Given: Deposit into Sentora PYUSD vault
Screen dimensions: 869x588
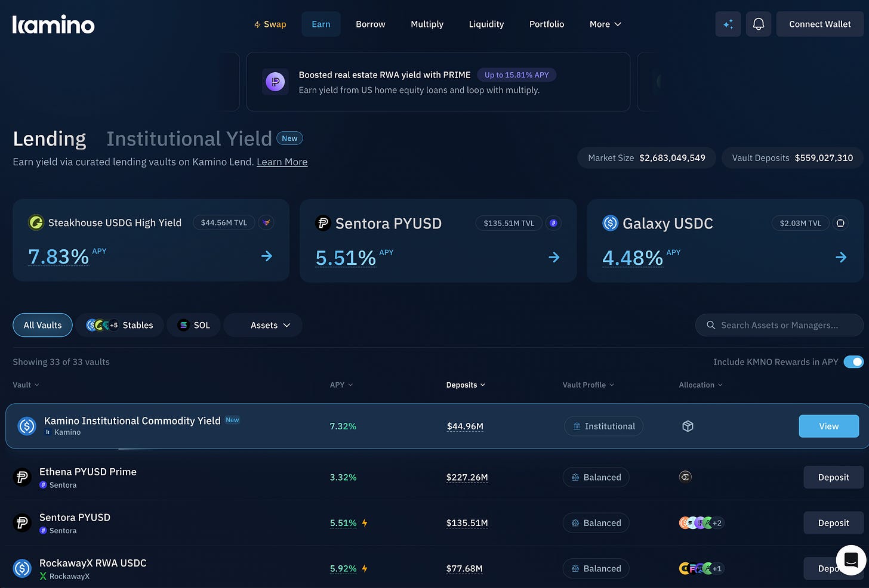Looking at the screenshot, I should (x=833, y=523).
